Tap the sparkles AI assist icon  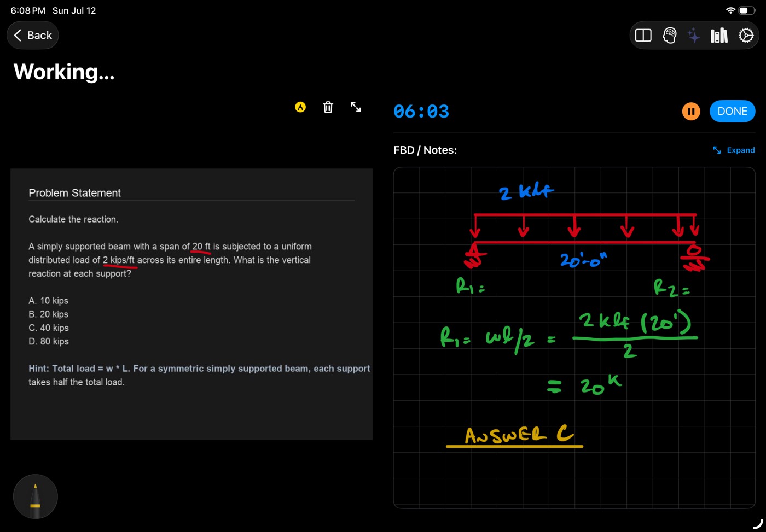[694, 36]
